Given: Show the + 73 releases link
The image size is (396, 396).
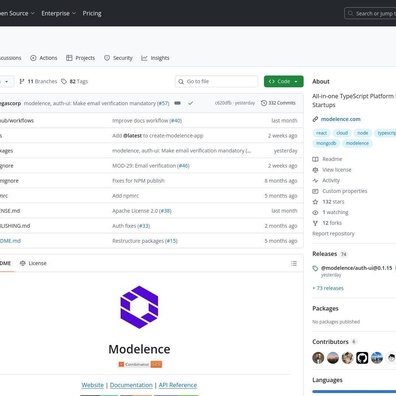Looking at the screenshot, I should [328, 288].
